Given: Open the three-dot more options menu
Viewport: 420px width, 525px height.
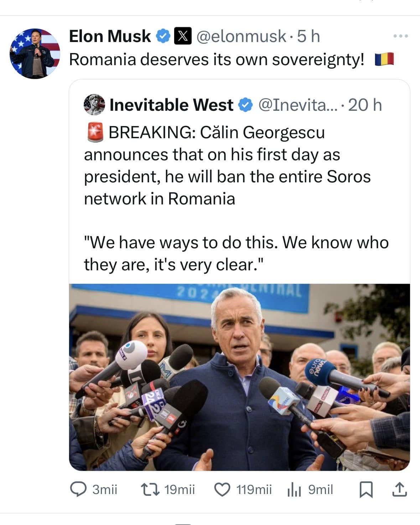Looking at the screenshot, I should (x=401, y=36).
